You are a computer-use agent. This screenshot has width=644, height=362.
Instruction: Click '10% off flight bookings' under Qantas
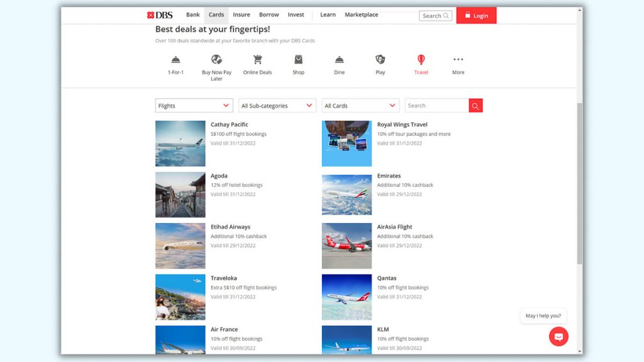(403, 288)
